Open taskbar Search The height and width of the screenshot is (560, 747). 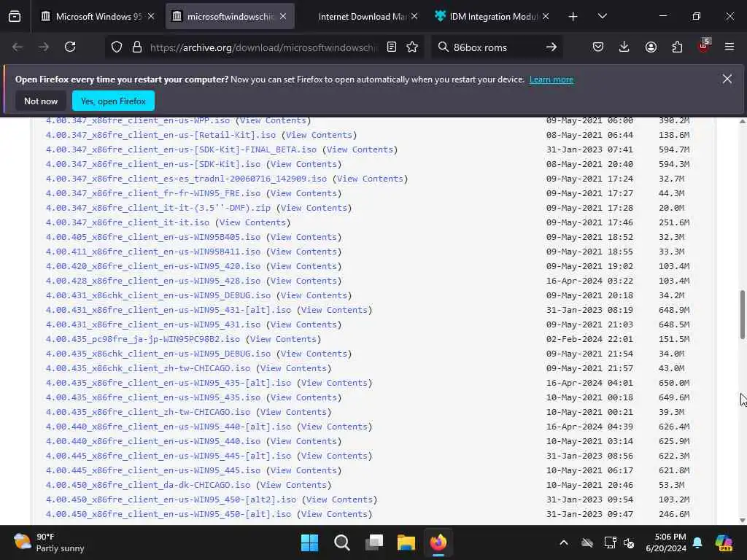point(341,542)
